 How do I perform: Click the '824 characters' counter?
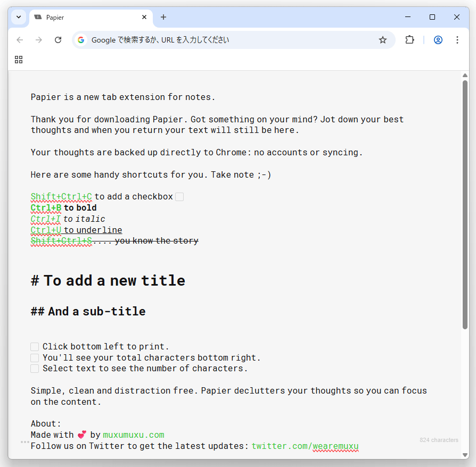(439, 440)
